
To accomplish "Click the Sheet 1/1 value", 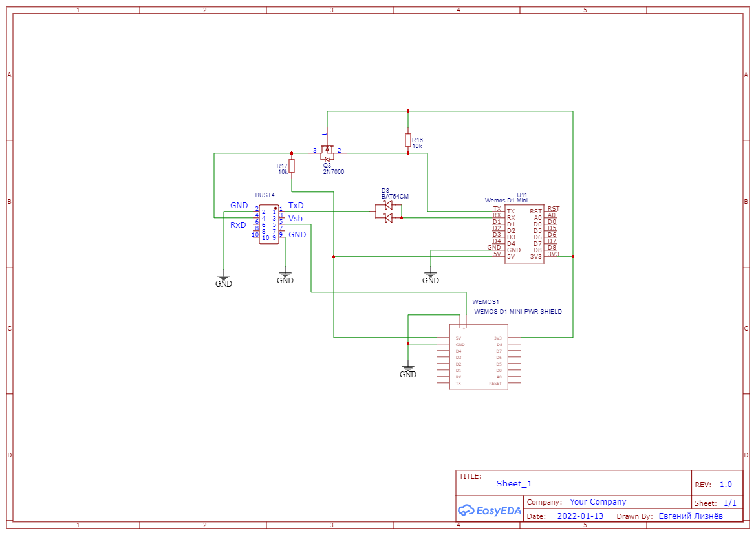I will point(730,503).
